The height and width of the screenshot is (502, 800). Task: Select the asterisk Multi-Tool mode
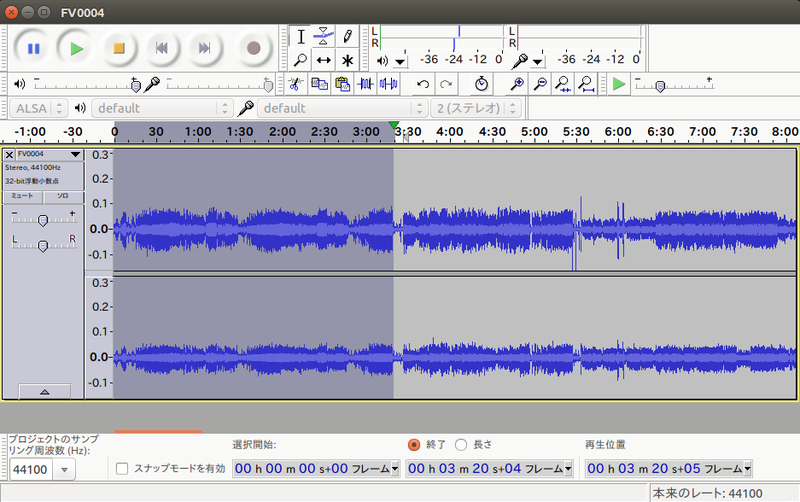(x=347, y=60)
